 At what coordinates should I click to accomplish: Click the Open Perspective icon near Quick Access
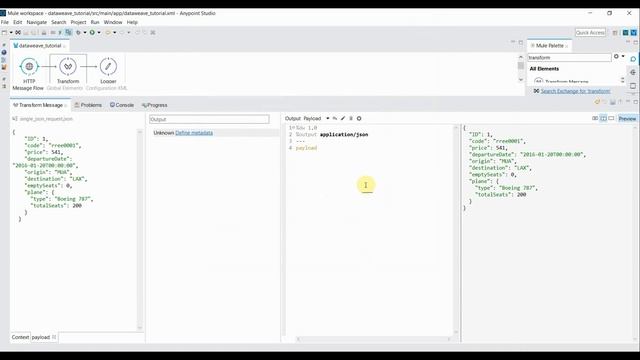pyautogui.click(x=615, y=33)
